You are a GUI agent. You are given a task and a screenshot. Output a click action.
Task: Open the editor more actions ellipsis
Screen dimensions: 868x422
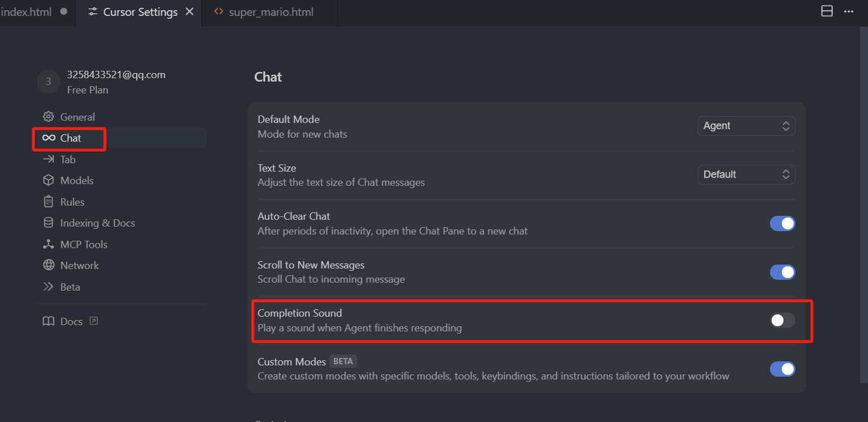(849, 11)
